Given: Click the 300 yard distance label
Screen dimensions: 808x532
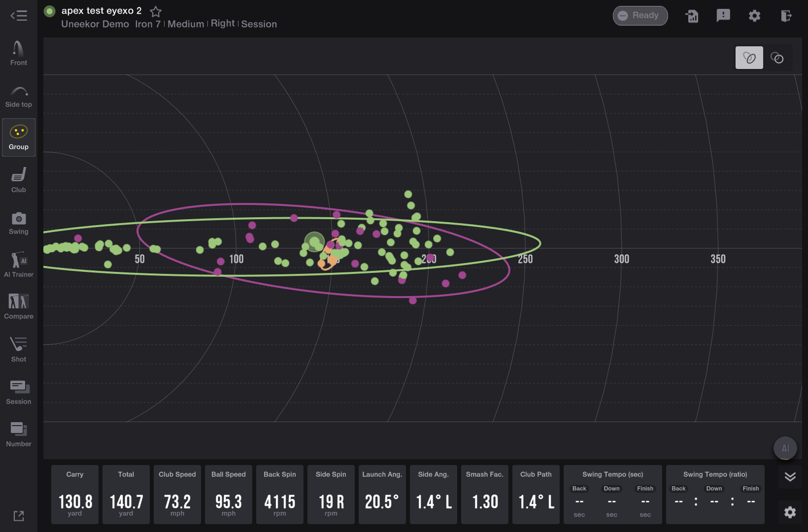Looking at the screenshot, I should point(622,259).
